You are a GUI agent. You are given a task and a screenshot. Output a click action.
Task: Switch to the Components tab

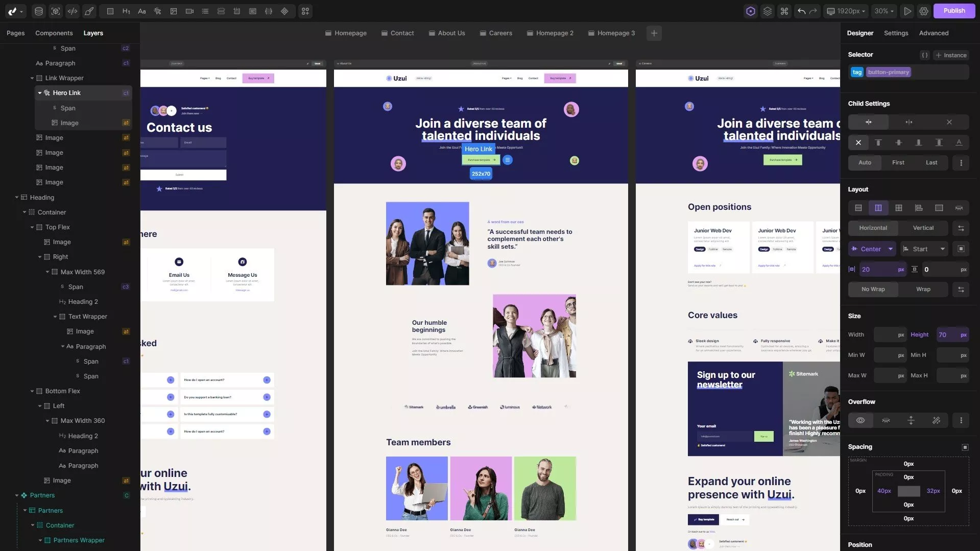[x=54, y=33]
